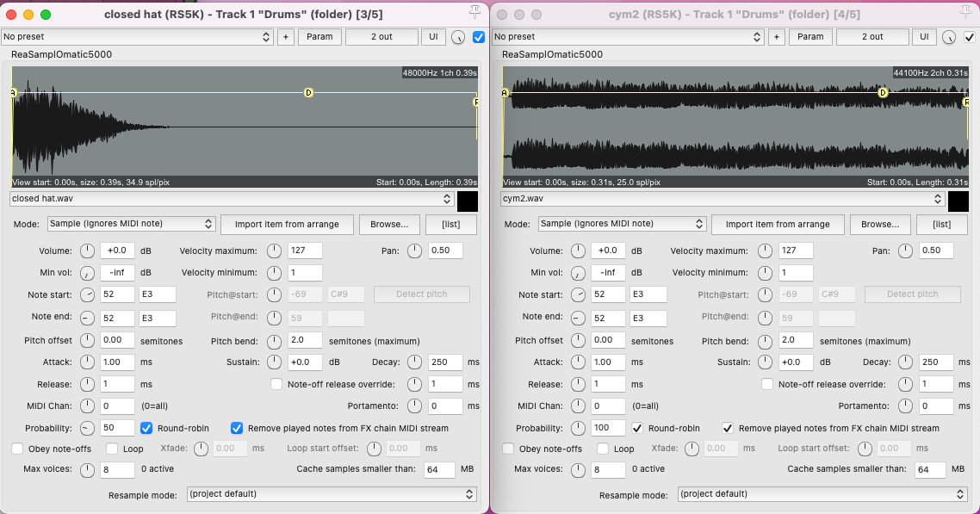
Task: Enable Note-off release override in cym2 window
Action: (x=767, y=384)
